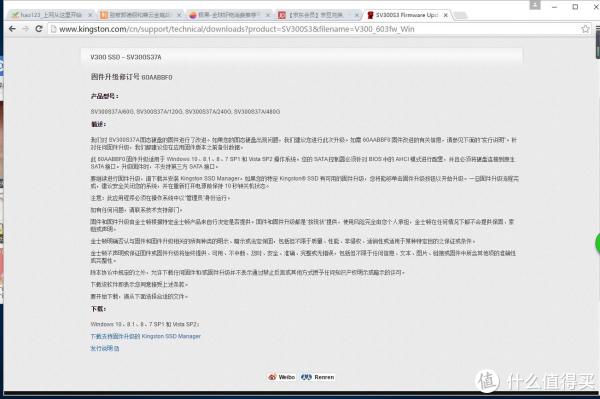Open the release notes link below the download
The width and height of the screenshot is (600, 399).
click(104, 349)
